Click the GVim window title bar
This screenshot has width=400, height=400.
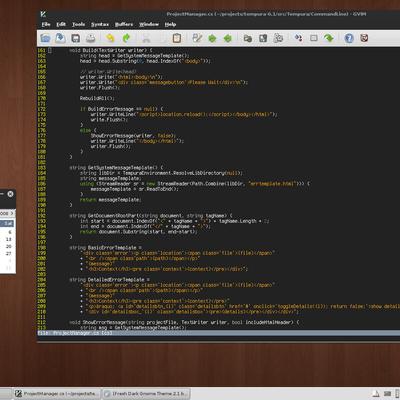point(218,14)
